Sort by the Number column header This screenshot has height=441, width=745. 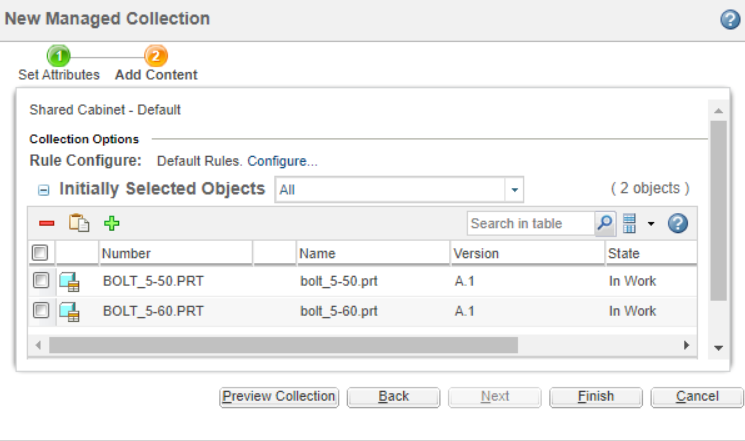tap(126, 253)
